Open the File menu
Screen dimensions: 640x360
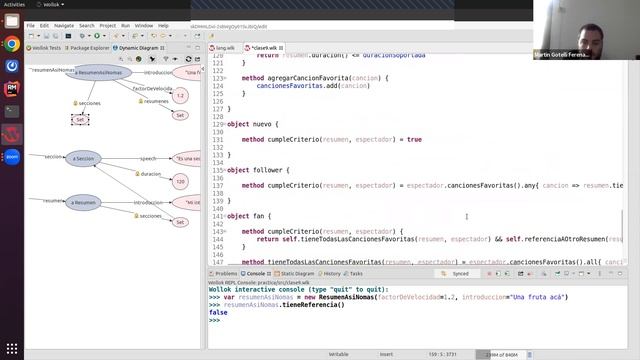[31, 26]
